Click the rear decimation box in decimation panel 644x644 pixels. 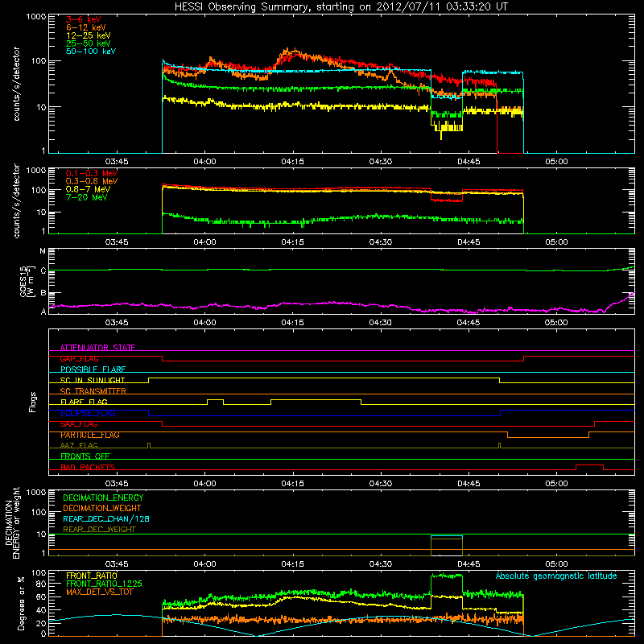pyautogui.click(x=447, y=546)
